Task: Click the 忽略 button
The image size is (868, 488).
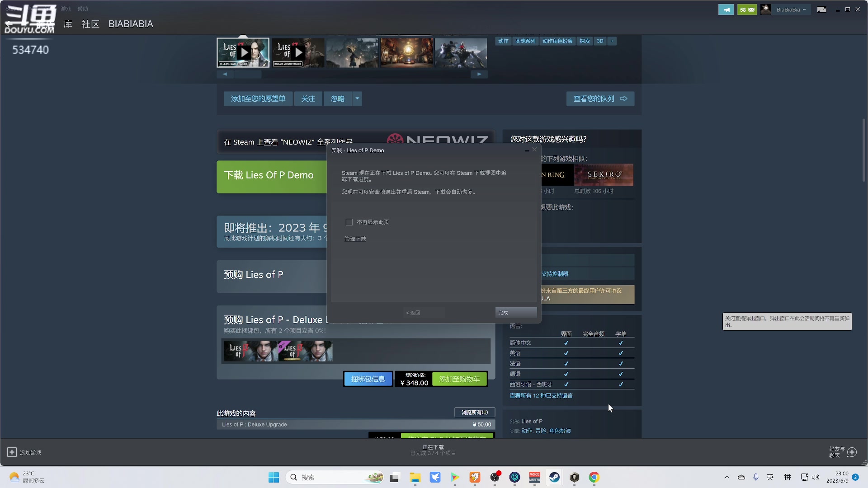Action: click(338, 99)
